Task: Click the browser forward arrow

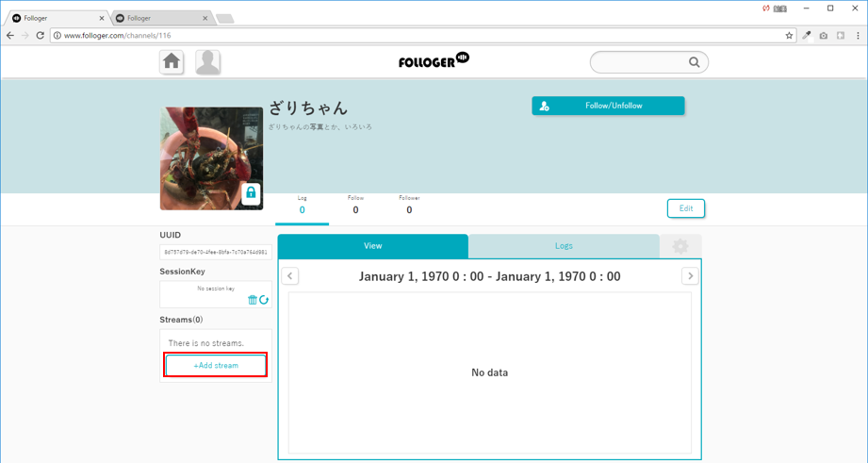Action: pyautogui.click(x=25, y=36)
